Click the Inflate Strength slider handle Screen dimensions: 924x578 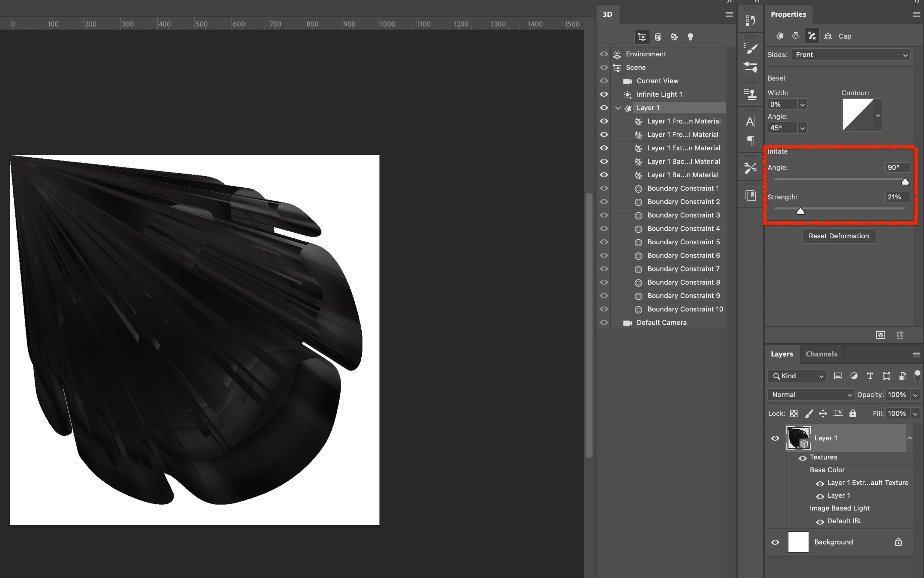click(x=800, y=211)
